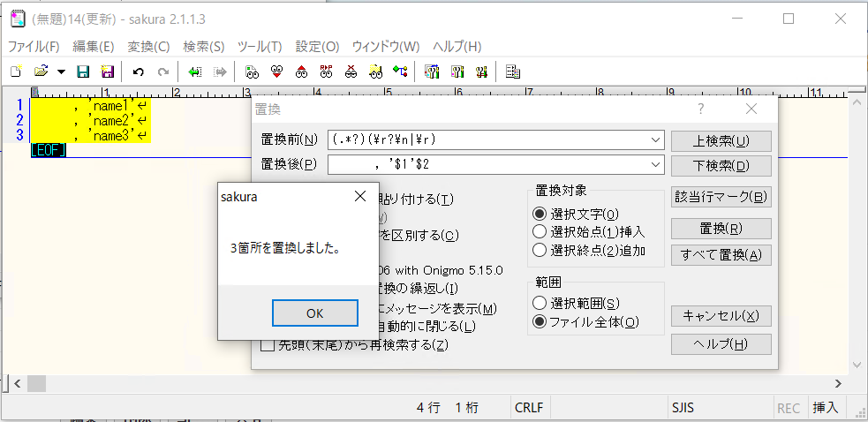The width and height of the screenshot is (868, 422).
Task: Open the last of the three settings tool icons
Action: click(x=481, y=72)
